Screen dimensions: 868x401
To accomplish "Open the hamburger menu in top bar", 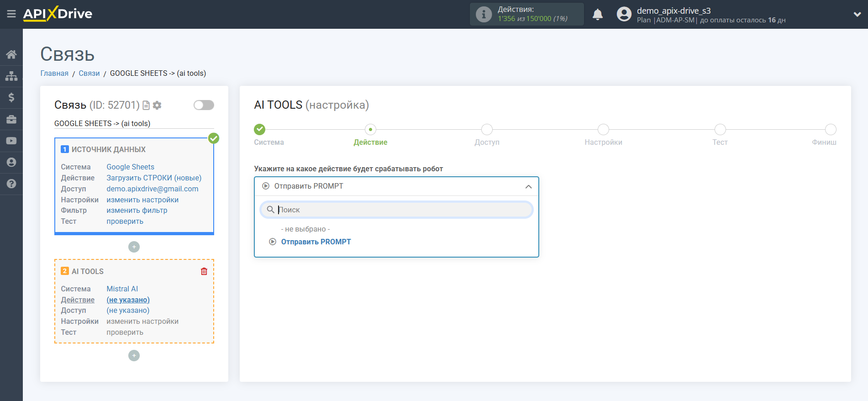I will point(11,14).
